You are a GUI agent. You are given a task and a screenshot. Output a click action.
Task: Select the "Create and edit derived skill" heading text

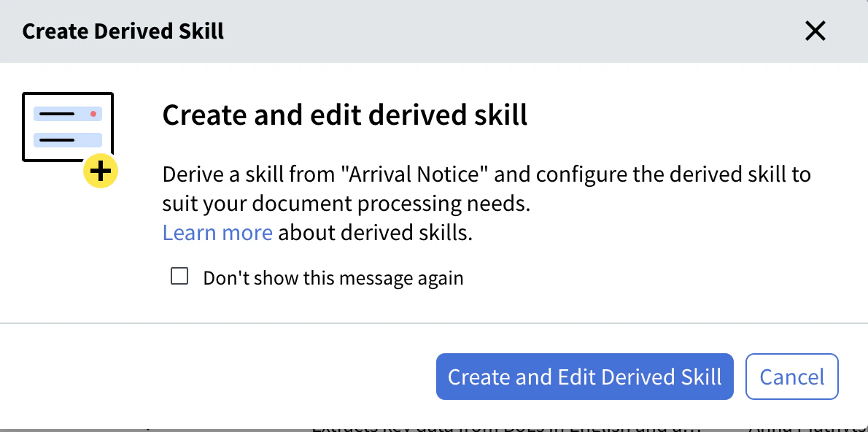point(344,115)
